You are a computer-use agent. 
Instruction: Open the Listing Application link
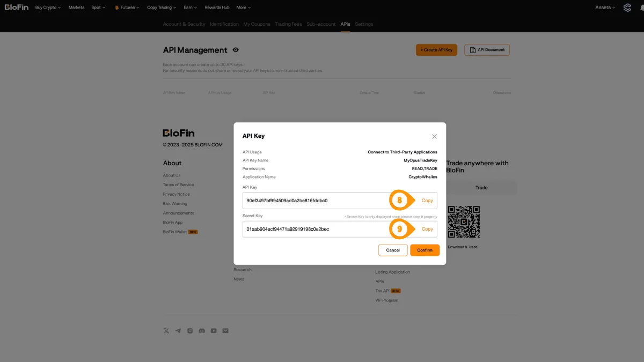(392, 272)
